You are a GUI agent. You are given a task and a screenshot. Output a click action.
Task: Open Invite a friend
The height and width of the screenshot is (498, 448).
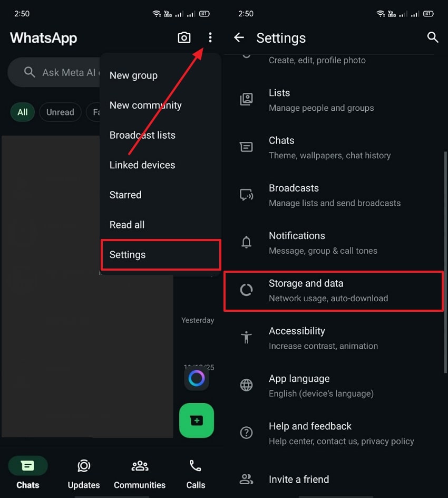pyautogui.click(x=299, y=480)
